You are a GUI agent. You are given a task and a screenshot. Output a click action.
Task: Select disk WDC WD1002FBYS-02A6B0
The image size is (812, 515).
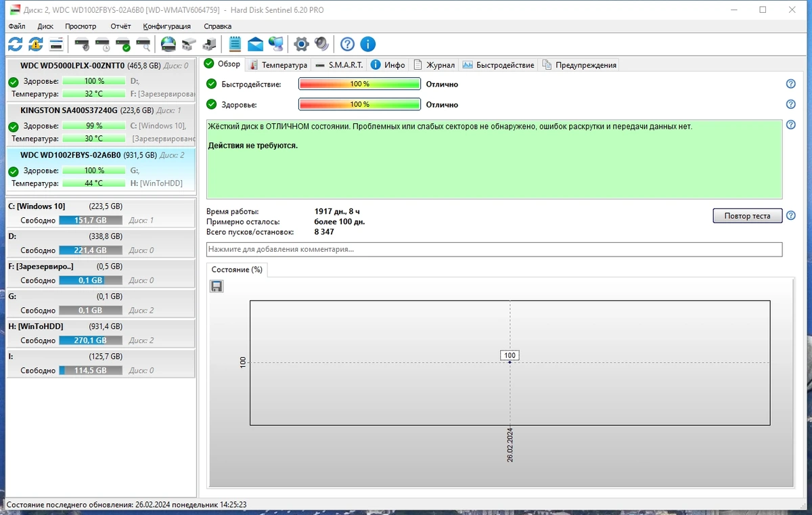pos(101,169)
